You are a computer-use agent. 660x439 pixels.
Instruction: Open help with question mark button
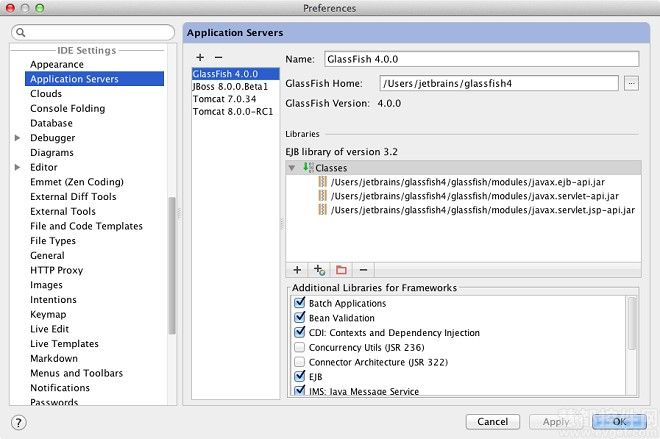(x=19, y=422)
